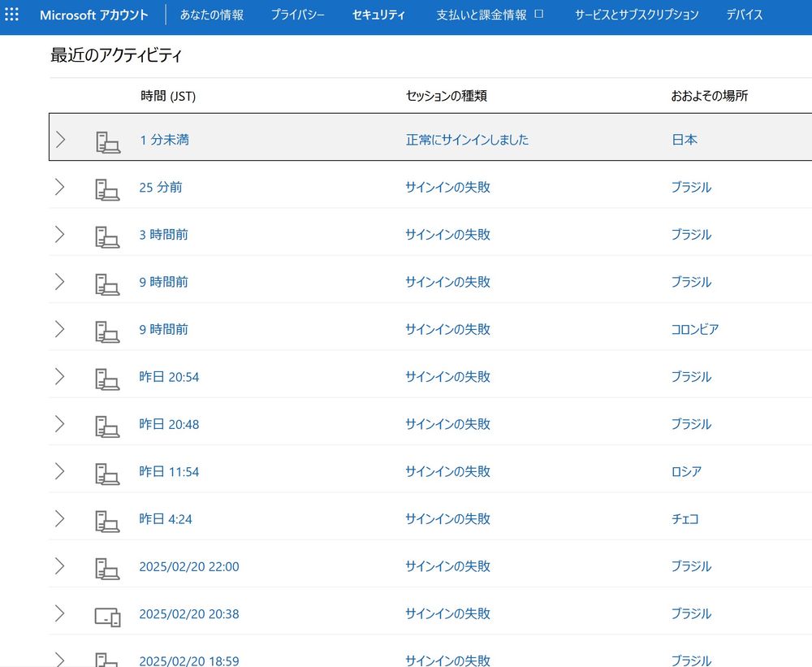Go to サービスとサブスクリプション tab

[x=637, y=15]
